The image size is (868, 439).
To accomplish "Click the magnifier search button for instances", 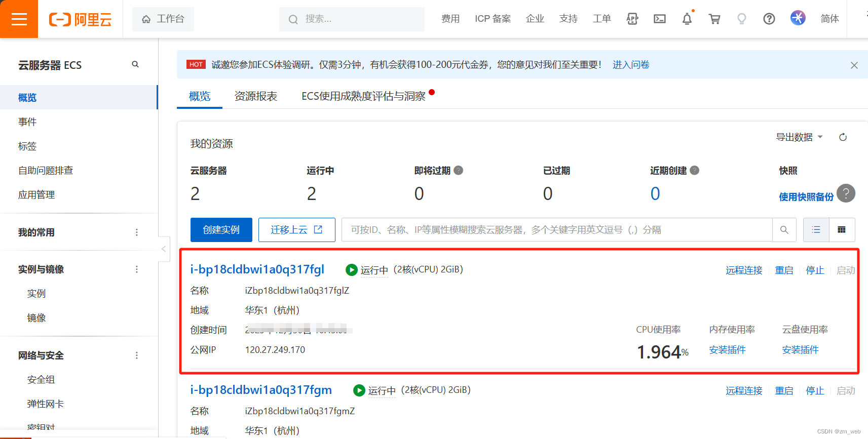I will [784, 230].
